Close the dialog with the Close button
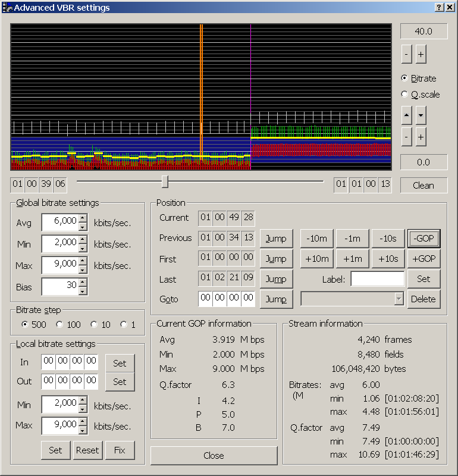 [214, 455]
